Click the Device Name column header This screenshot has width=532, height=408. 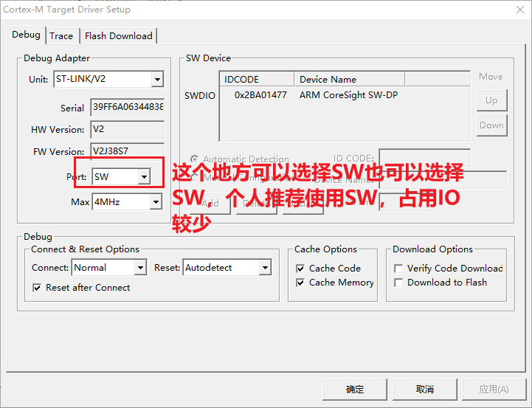tap(350, 79)
